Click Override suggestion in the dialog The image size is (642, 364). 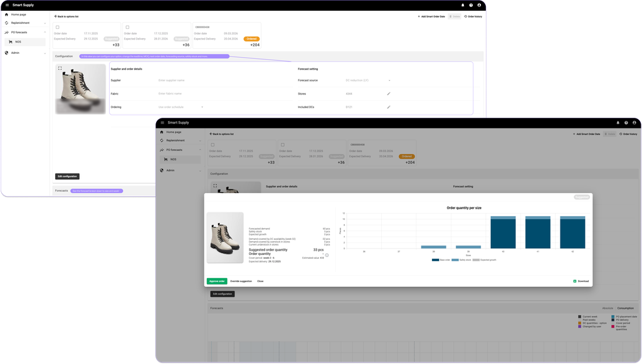241,281
